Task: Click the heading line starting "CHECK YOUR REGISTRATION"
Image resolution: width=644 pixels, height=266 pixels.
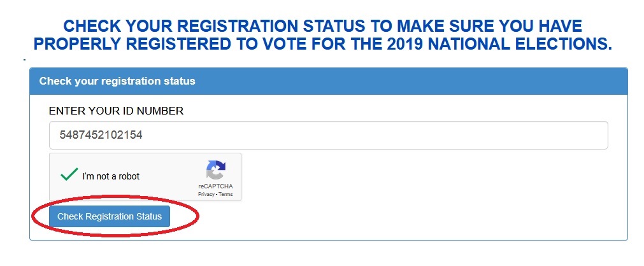Action: pyautogui.click(x=323, y=26)
